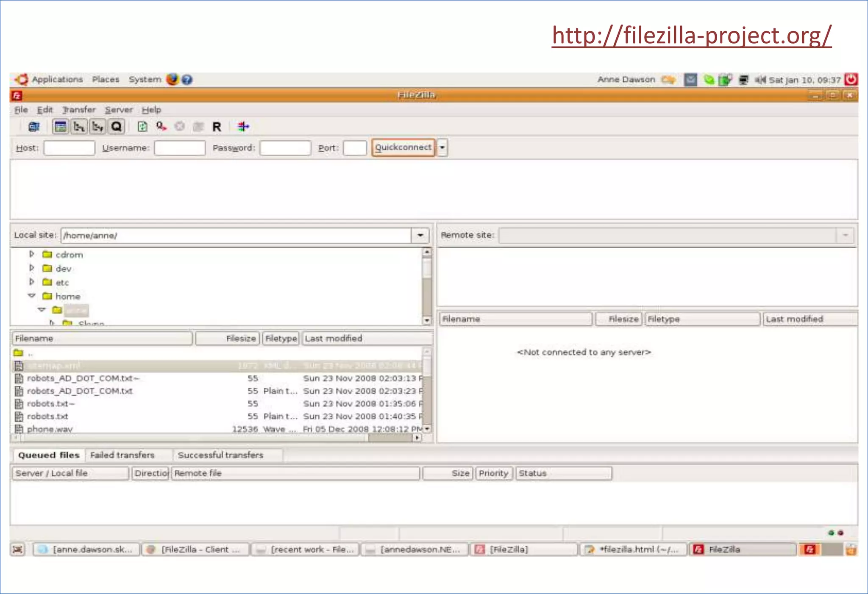
Task: Open the Remote site path dropdown
Action: [845, 235]
